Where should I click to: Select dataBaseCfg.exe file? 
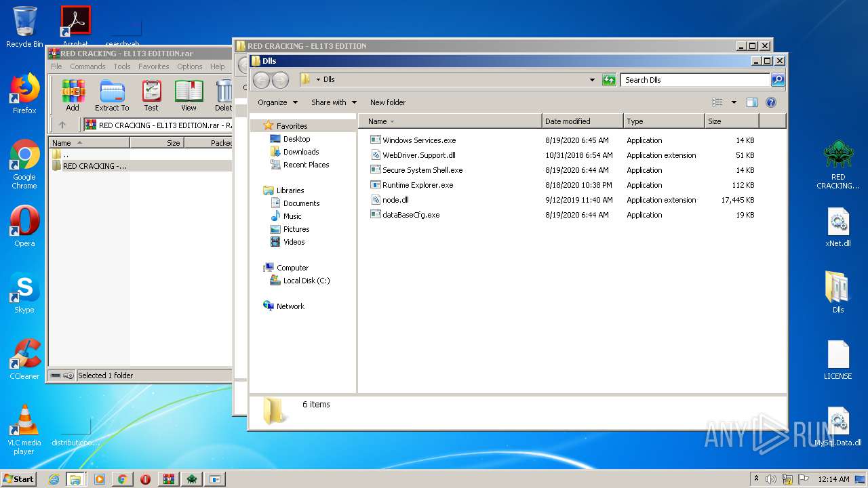411,215
